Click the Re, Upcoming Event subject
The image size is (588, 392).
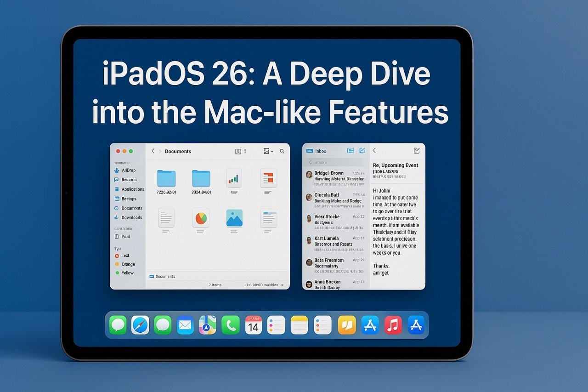point(396,165)
